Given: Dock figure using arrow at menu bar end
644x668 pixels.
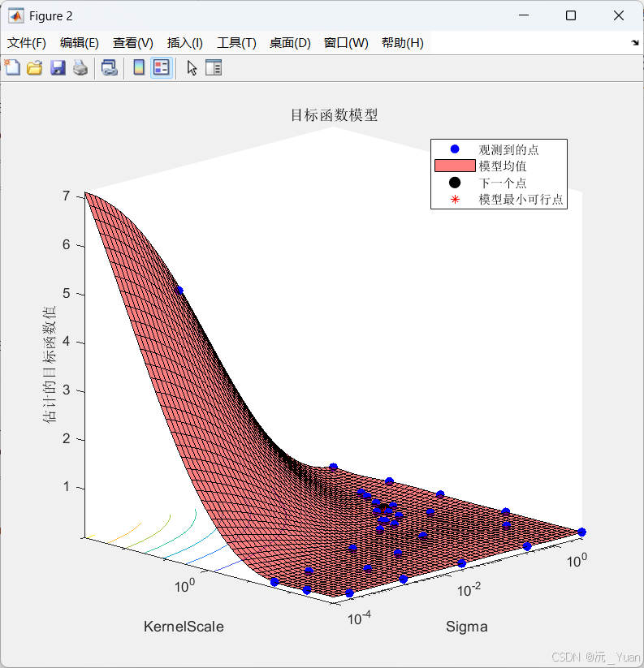Looking at the screenshot, I should (x=634, y=42).
